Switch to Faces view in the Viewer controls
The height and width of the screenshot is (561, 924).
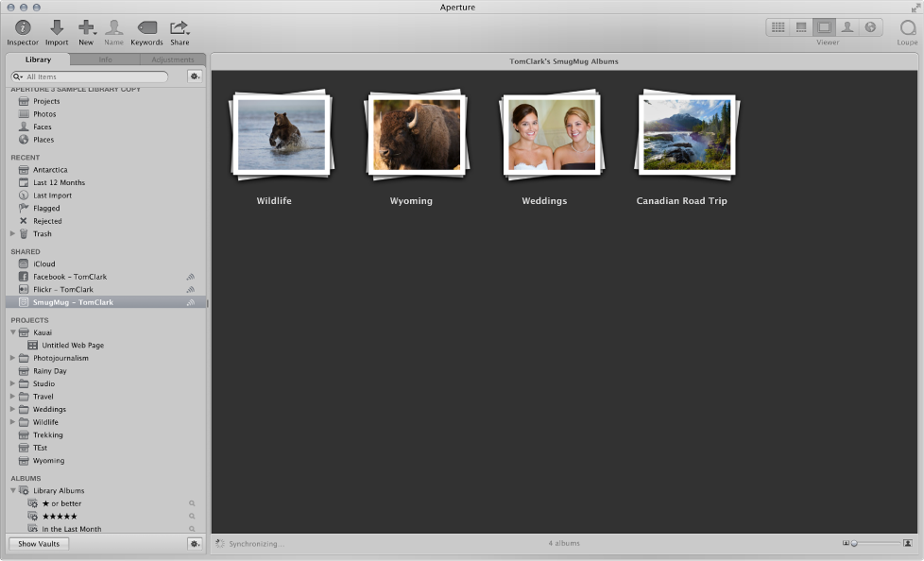coord(847,26)
